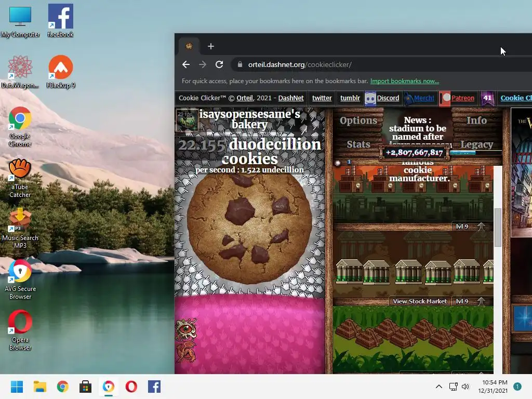Screen dimensions: 532x399
Task: Click bank row lvl 9 label
Action: (x=462, y=301)
